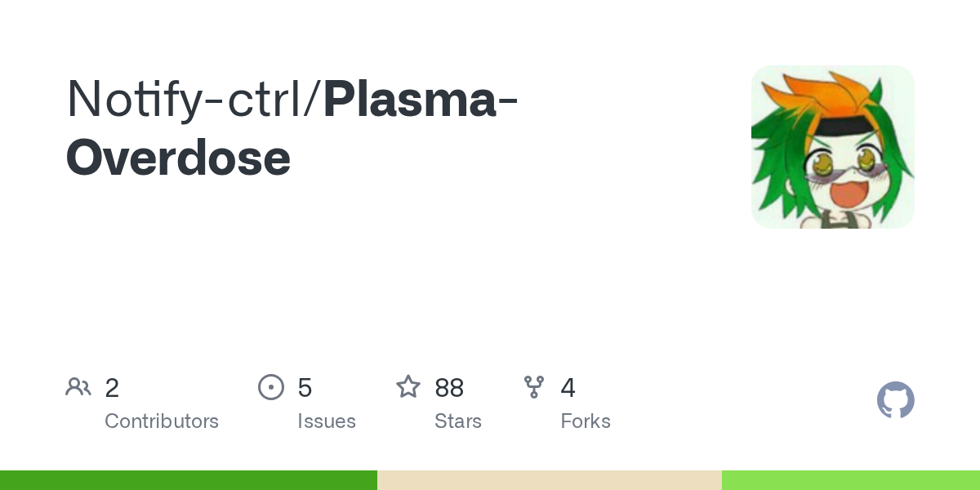
Task: Click the bold word Overdose in title
Action: tap(178, 158)
